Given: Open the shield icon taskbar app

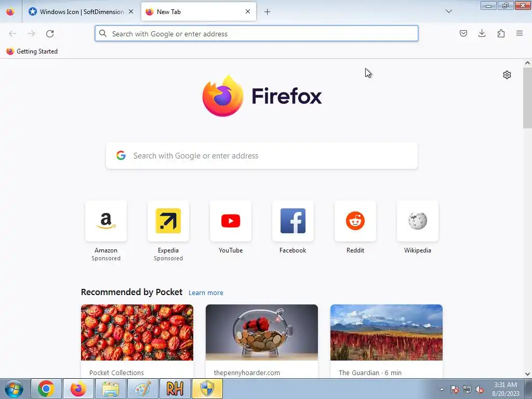Looking at the screenshot, I should click(207, 389).
